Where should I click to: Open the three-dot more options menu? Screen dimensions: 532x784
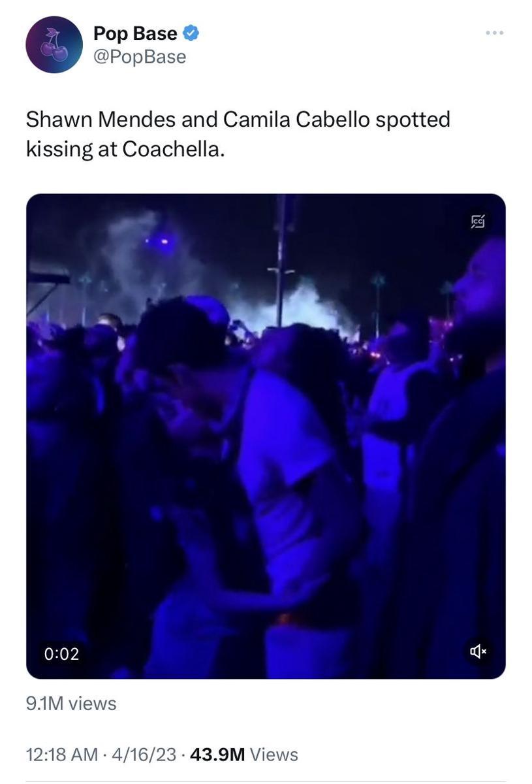[x=494, y=33]
